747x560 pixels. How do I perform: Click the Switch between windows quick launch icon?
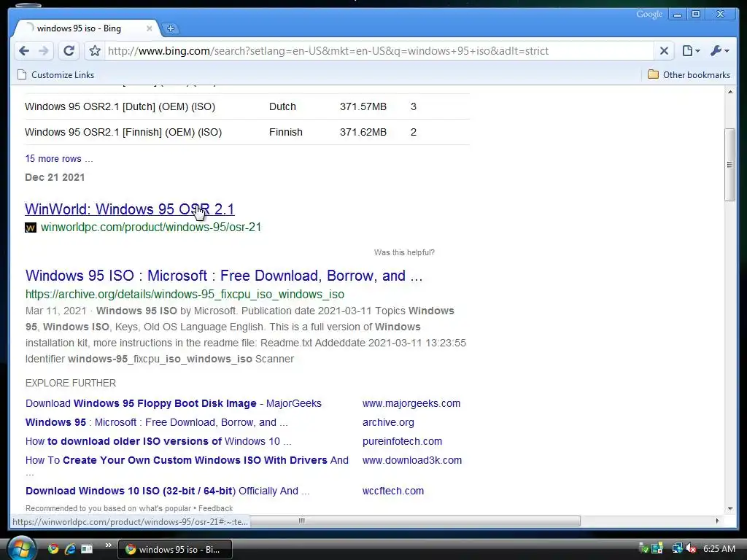[x=87, y=549]
